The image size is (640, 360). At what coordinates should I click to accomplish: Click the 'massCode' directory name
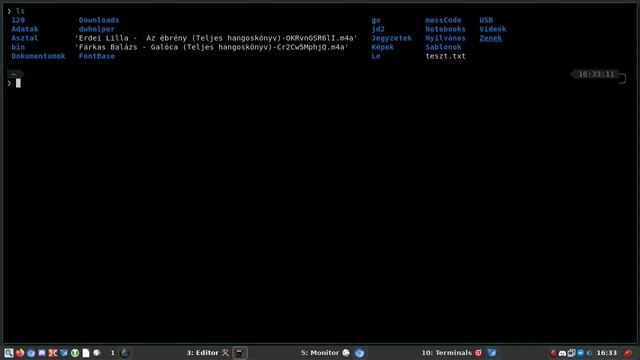pyautogui.click(x=443, y=20)
